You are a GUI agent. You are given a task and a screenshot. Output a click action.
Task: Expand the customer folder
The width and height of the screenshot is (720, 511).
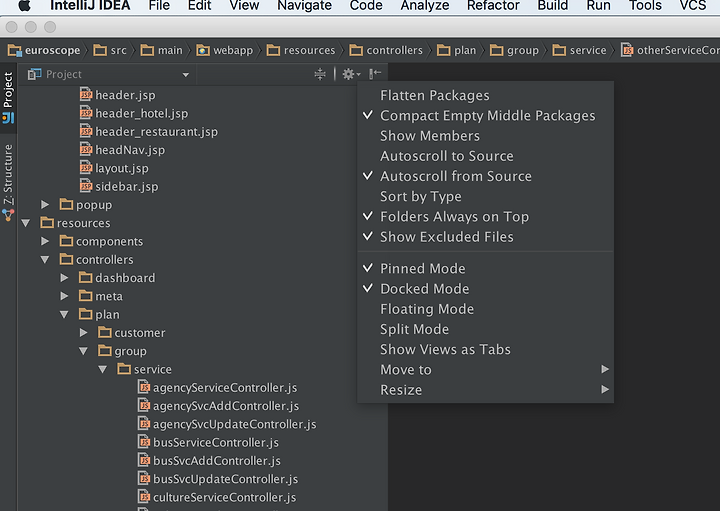(84, 332)
